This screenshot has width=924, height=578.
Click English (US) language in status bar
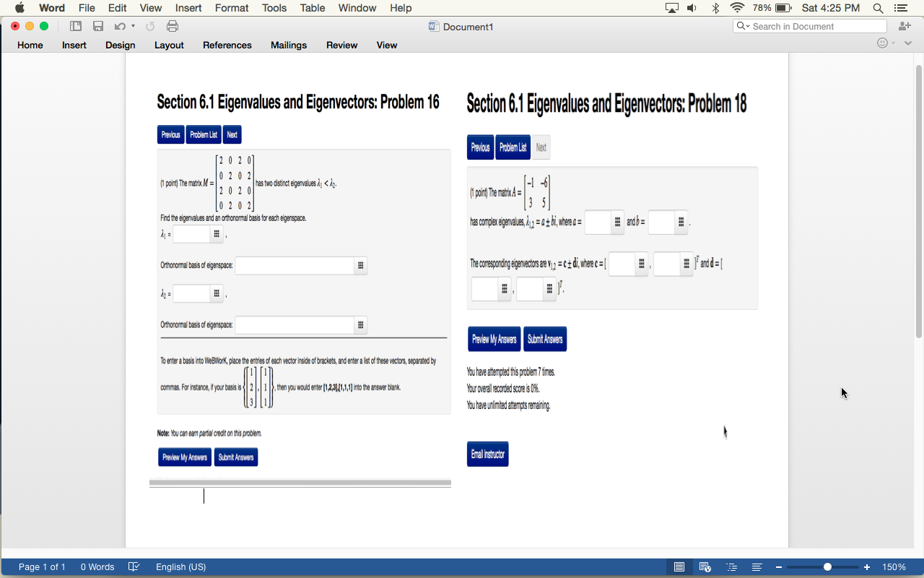click(181, 567)
